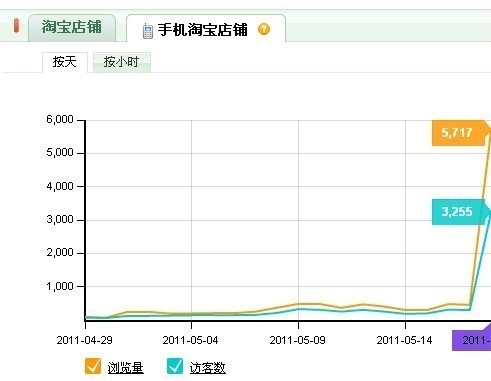
Task: Click the 2011-05-09 axis date
Action: click(x=297, y=340)
